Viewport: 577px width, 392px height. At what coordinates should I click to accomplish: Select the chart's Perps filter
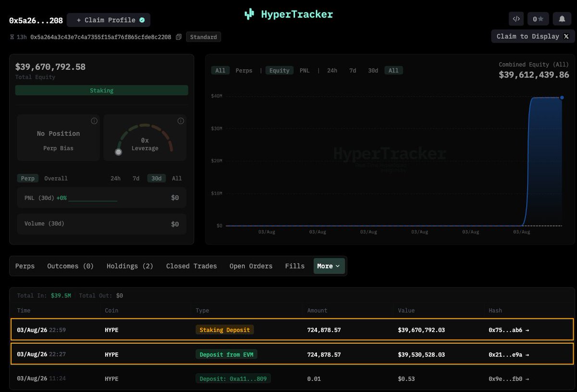(244, 70)
